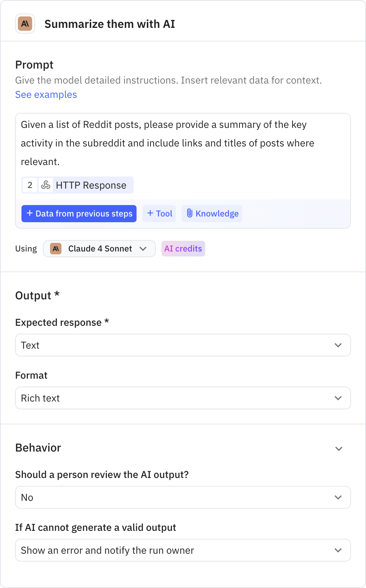This screenshot has height=588, width=366.
Task: Click the step number 2 badge
Action: tap(30, 185)
